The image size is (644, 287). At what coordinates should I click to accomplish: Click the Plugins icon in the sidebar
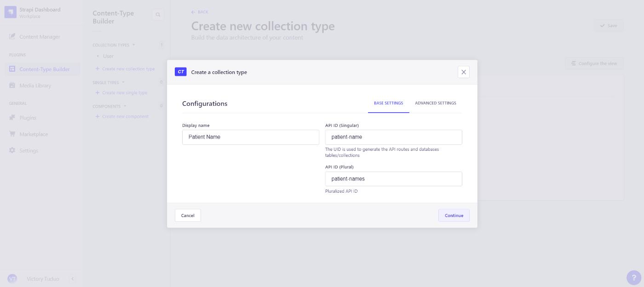coord(12,118)
